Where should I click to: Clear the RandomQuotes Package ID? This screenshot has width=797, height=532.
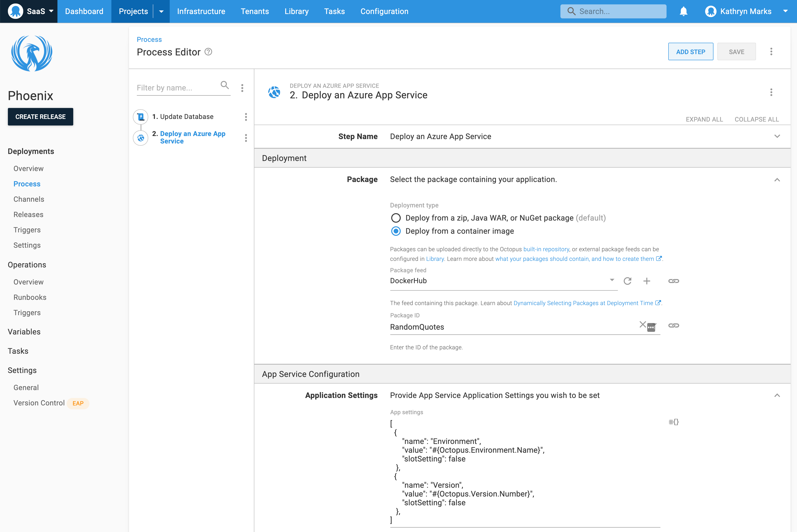click(642, 325)
